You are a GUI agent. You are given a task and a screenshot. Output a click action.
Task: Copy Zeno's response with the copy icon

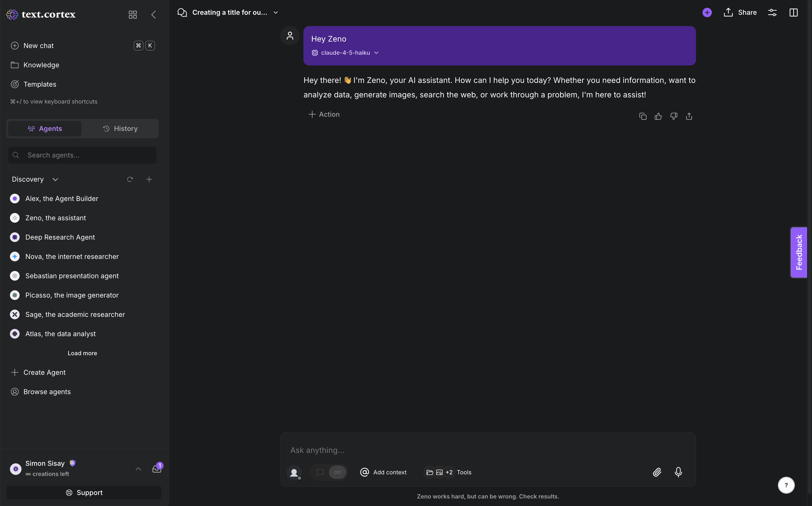tap(643, 116)
